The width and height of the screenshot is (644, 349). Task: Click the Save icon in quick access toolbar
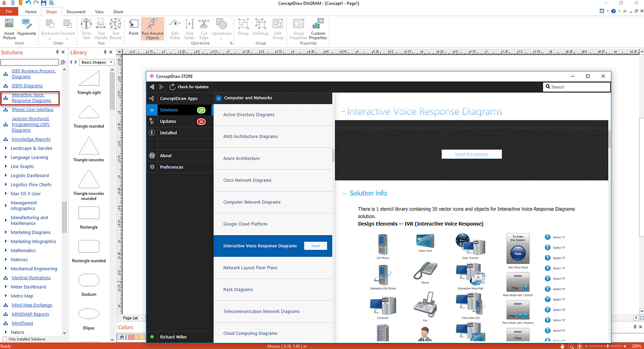pyautogui.click(x=43, y=3)
